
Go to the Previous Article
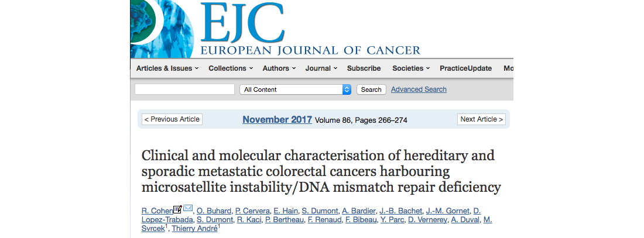pos(172,119)
